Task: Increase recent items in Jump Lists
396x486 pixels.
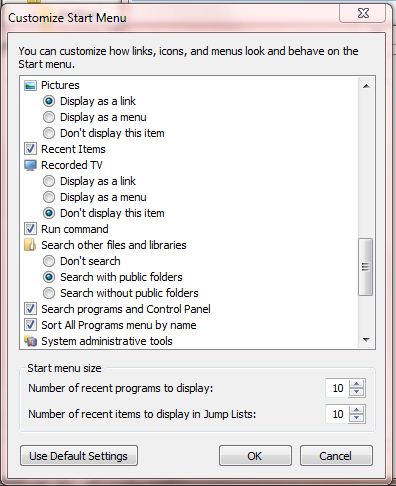Action: point(357,410)
